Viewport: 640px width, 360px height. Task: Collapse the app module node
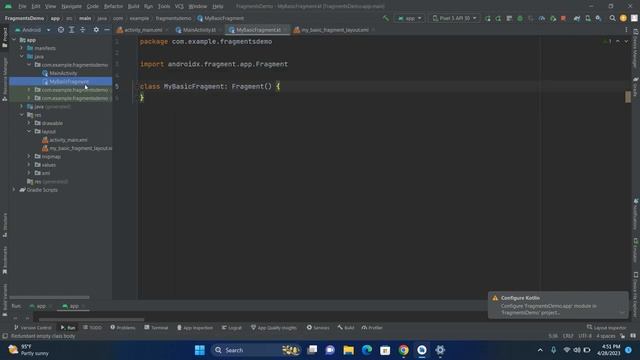[x=14, y=40]
